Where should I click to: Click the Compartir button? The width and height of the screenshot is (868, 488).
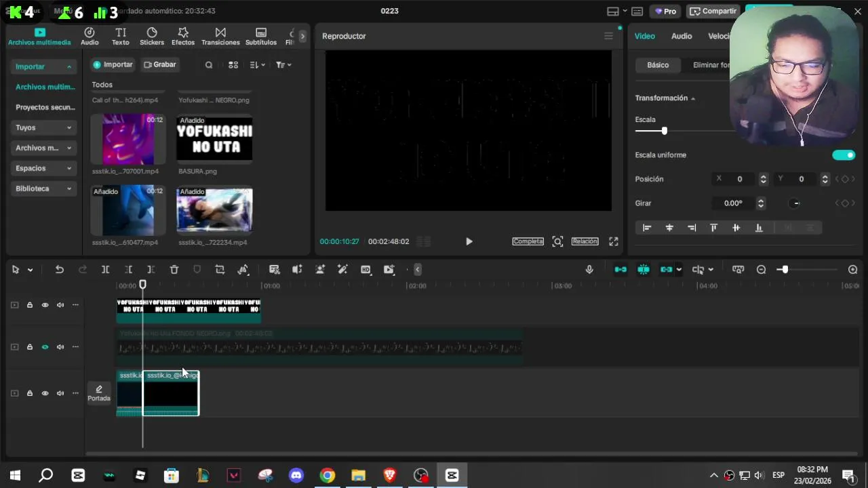(713, 11)
